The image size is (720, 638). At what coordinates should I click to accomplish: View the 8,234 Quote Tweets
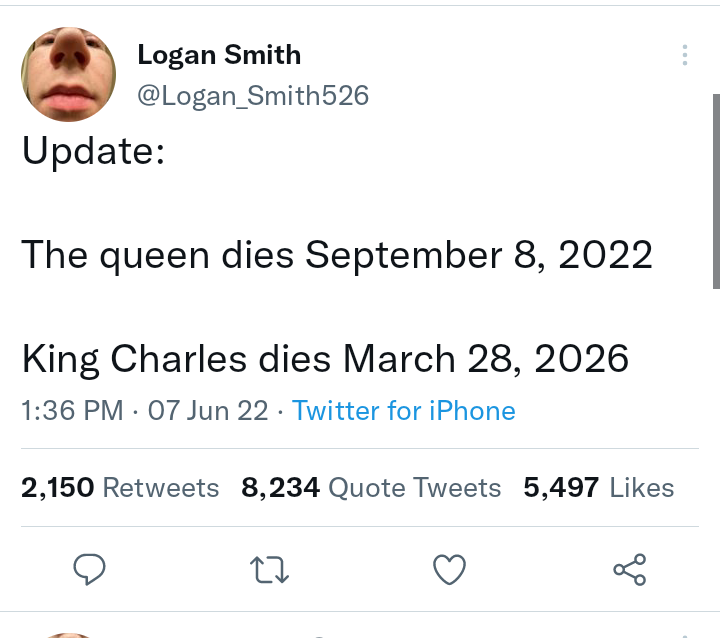[x=371, y=488]
